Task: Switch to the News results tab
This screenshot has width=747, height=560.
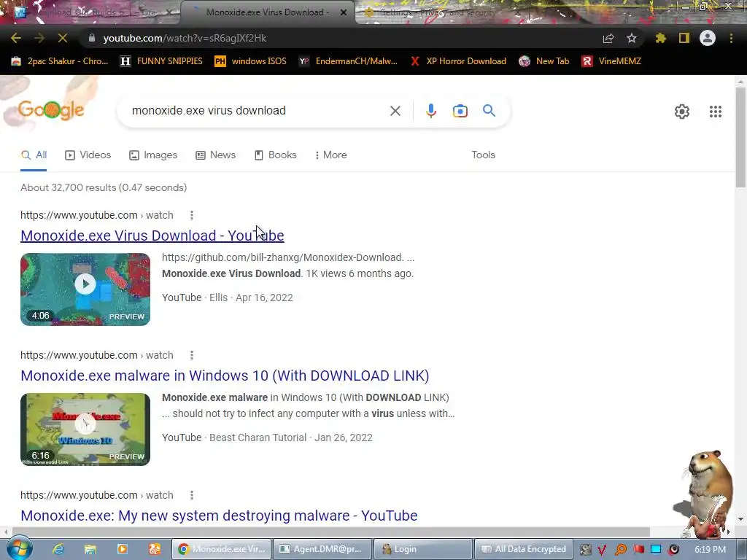Action: click(215, 155)
